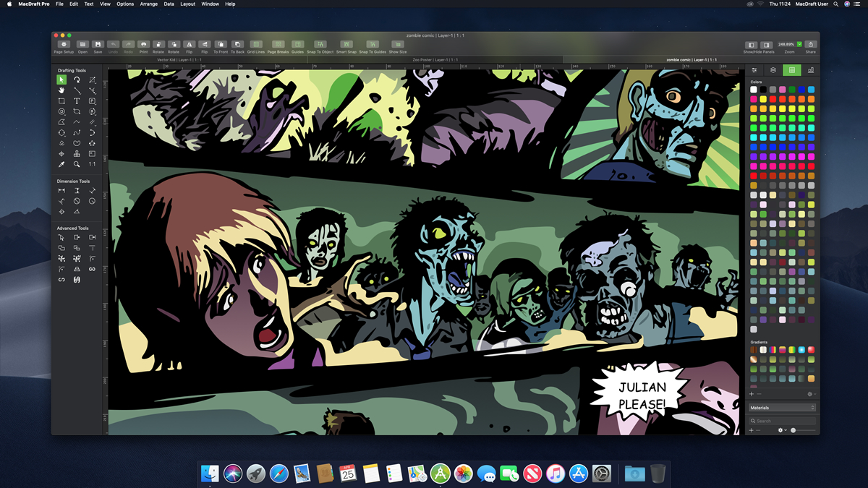Click the MacDraft User account name
Image resolution: width=868 pixels, height=488 pixels.
point(812,4)
